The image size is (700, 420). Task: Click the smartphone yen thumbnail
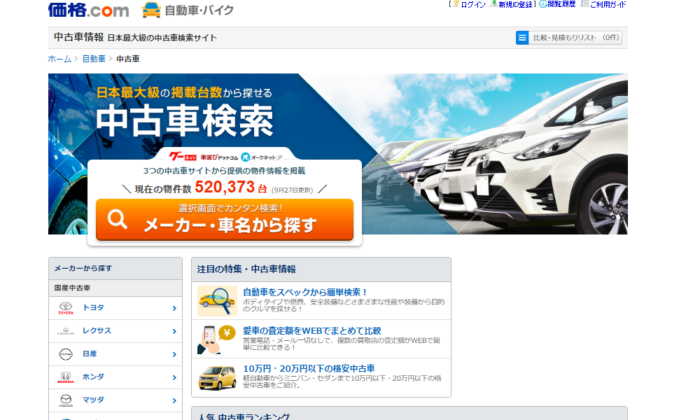coord(217,339)
